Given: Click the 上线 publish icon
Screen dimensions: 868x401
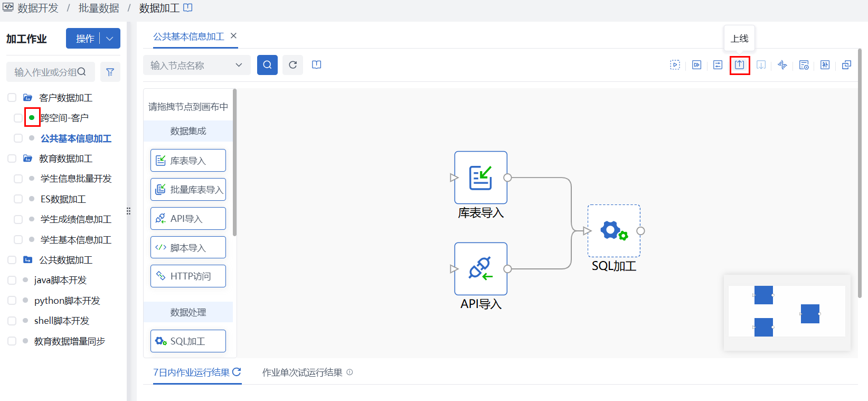Looking at the screenshot, I should click(739, 65).
